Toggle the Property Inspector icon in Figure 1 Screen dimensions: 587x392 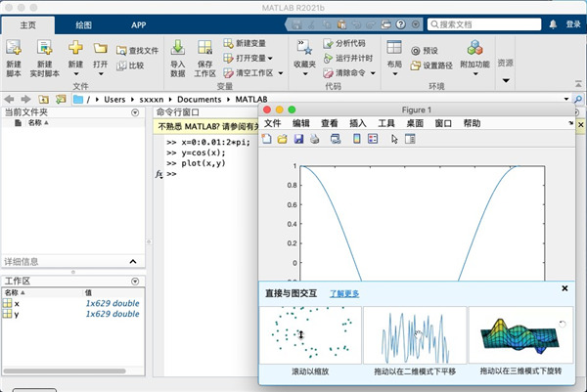[410, 139]
